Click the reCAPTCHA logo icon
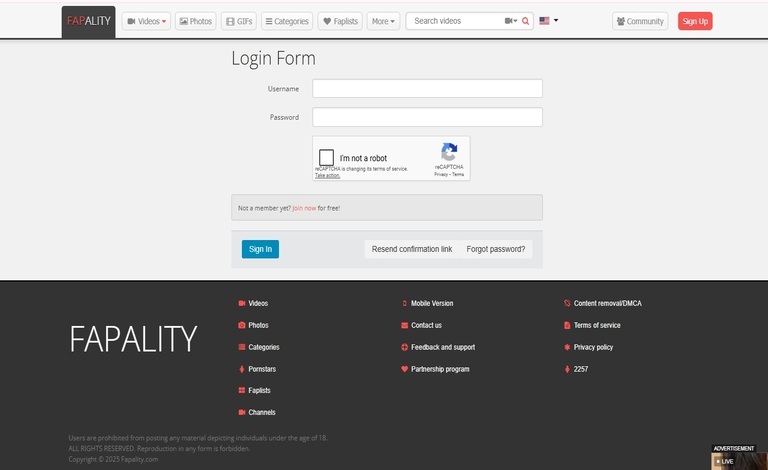Screen dimensions: 768x470 point(449,152)
